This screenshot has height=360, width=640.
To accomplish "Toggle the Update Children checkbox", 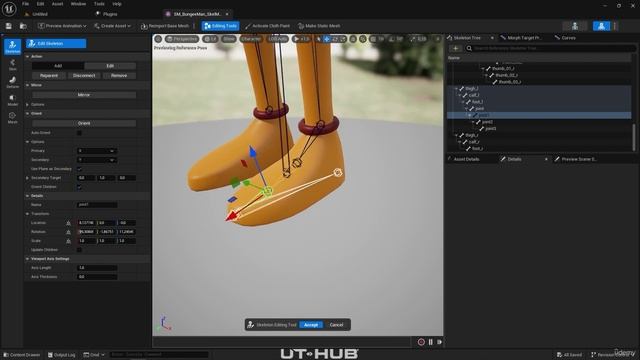I will coord(79,250).
